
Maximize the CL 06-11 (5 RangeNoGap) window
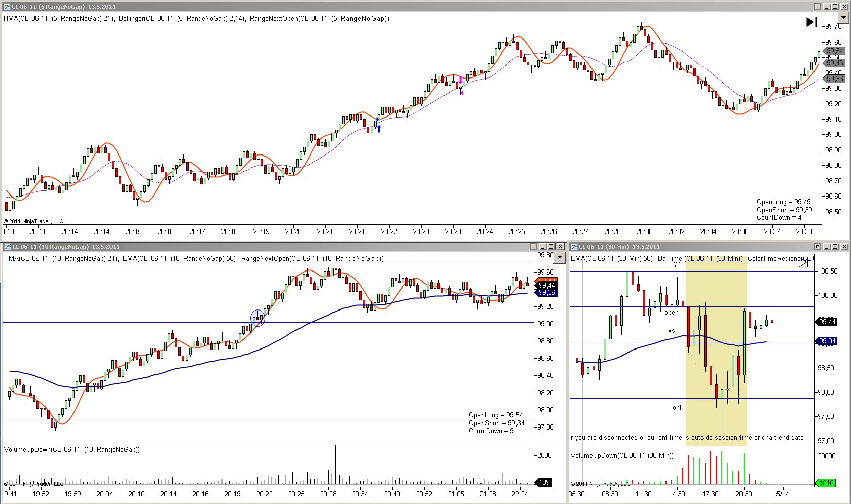pos(836,7)
